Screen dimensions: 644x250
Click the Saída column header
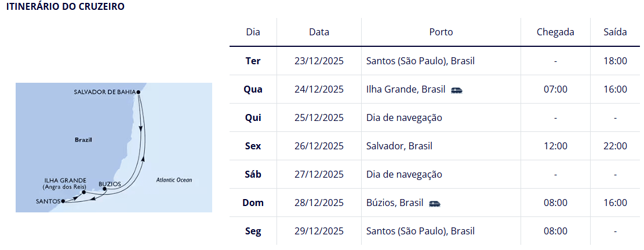point(615,32)
